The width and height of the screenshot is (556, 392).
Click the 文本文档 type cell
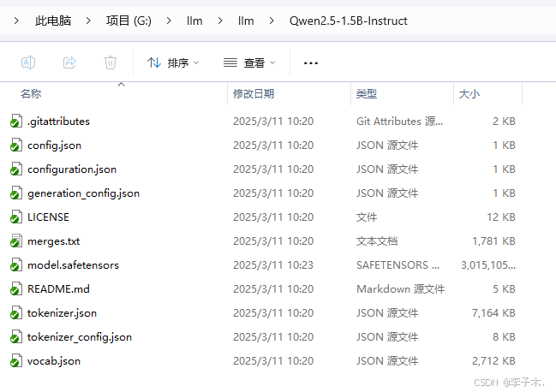pyautogui.click(x=377, y=241)
